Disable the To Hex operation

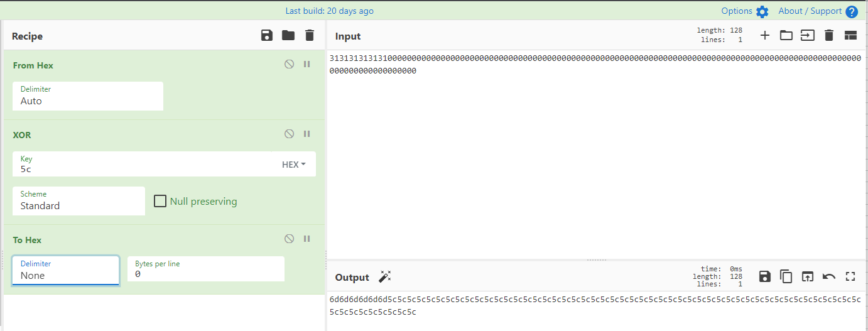pyautogui.click(x=289, y=239)
